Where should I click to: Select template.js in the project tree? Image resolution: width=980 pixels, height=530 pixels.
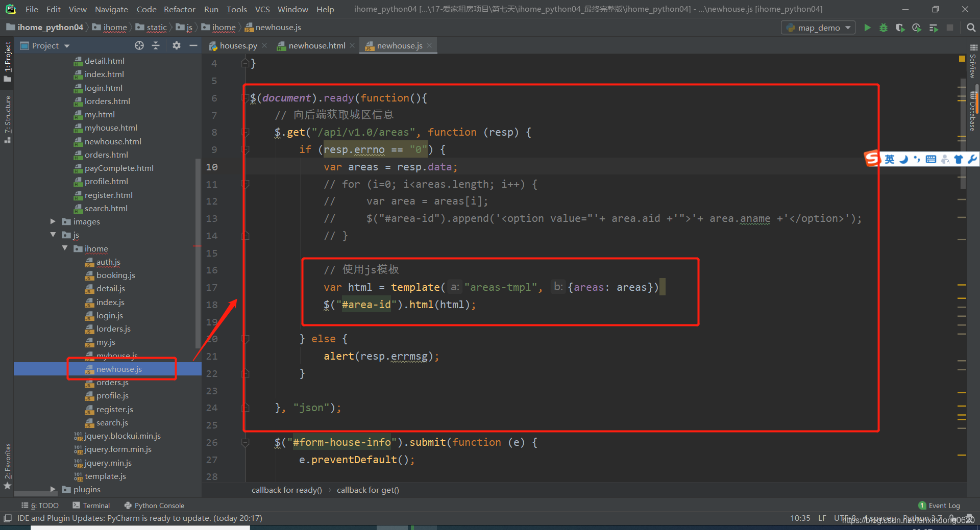[105, 476]
